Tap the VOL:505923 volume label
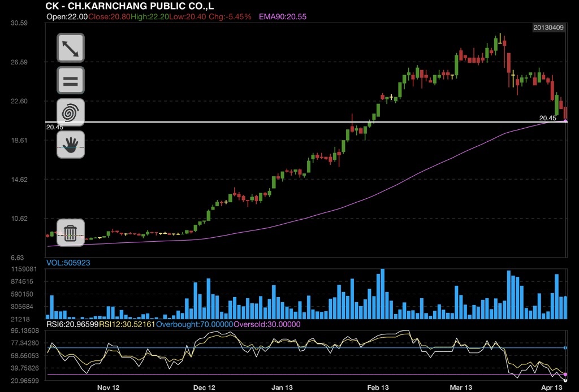The width and height of the screenshot is (579, 392). click(x=68, y=263)
